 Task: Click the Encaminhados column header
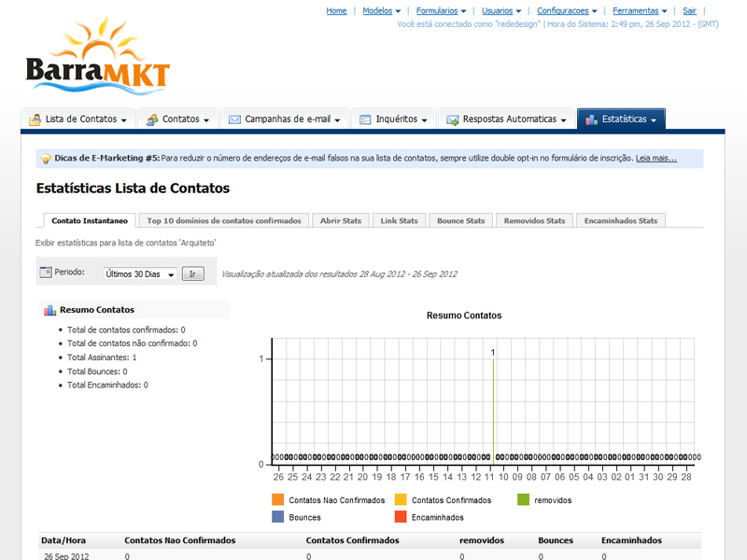631,540
